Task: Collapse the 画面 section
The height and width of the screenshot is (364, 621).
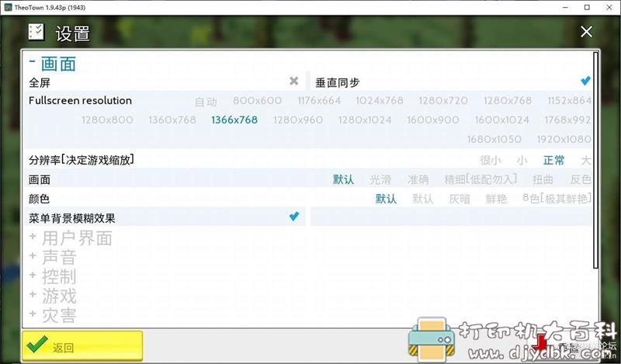Action: (52, 64)
